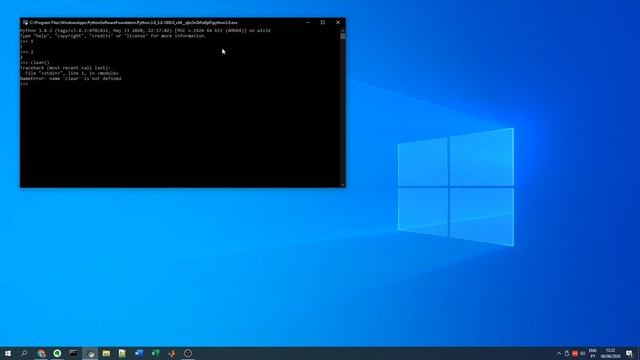Screen dimensions: 640x360
Task: Open the green notepad icon in taskbar
Action: (122, 353)
